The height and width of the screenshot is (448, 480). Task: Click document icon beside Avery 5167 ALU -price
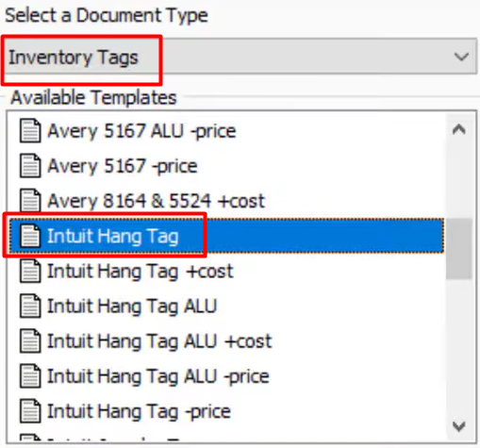pos(30,131)
